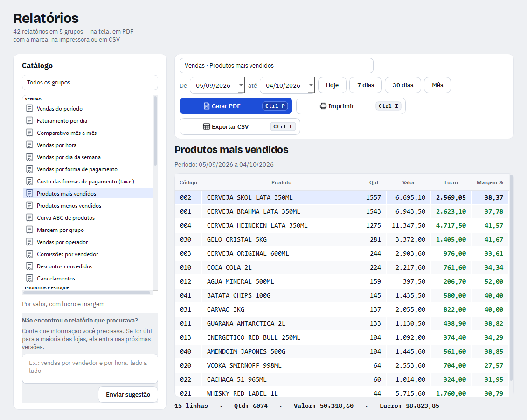Viewport: 527px width, 420px height.
Task: Select row COCA-COLA 2L
Action: (x=342, y=268)
